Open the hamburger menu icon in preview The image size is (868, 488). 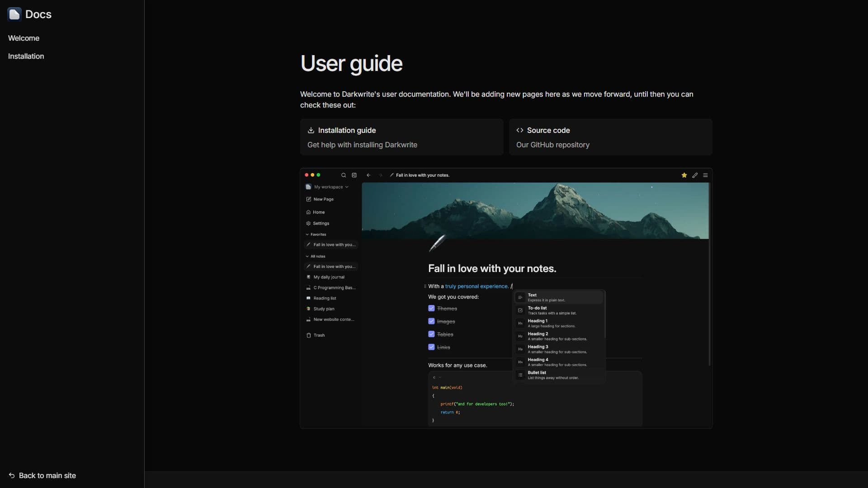tap(705, 175)
